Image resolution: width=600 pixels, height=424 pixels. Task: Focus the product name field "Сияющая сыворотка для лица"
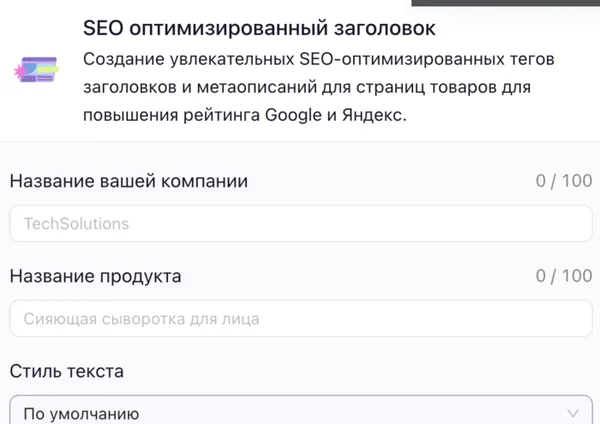point(300,319)
